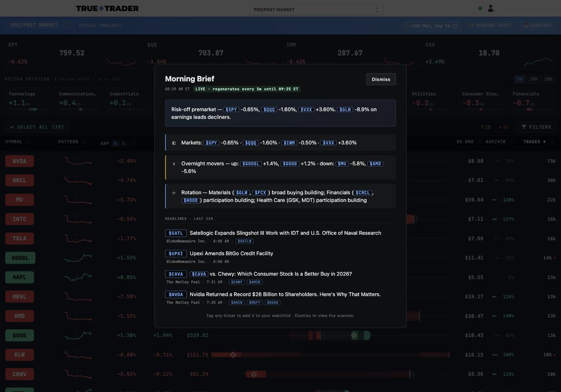Open the PRE/POST MARKET dropdown in header
The image size is (561, 392).
coord(316,9)
